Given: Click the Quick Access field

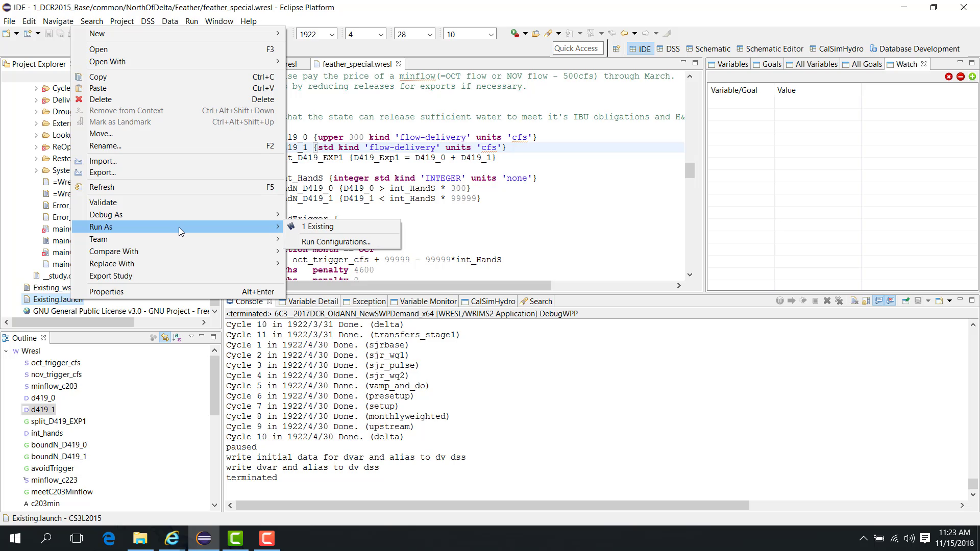Looking at the screenshot, I should click(x=578, y=48).
